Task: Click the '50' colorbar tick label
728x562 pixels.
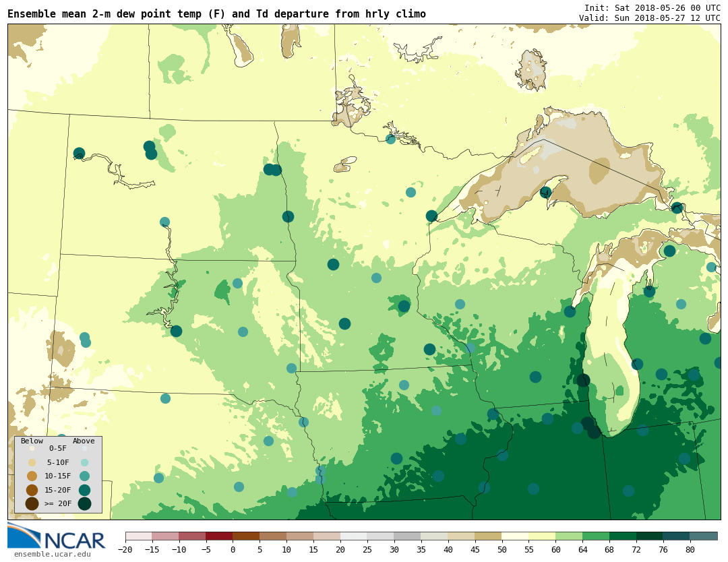Action: 502,550
